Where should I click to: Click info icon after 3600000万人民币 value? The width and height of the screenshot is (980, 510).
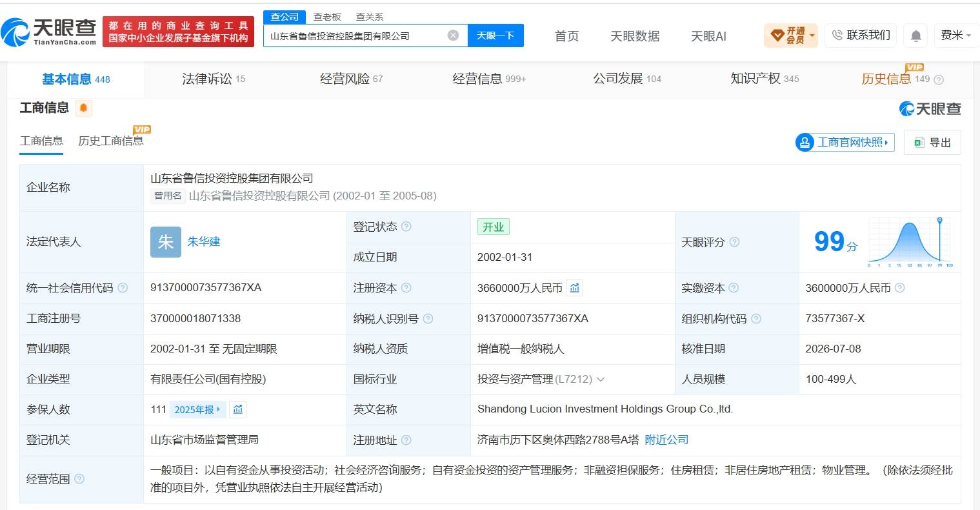tap(900, 288)
